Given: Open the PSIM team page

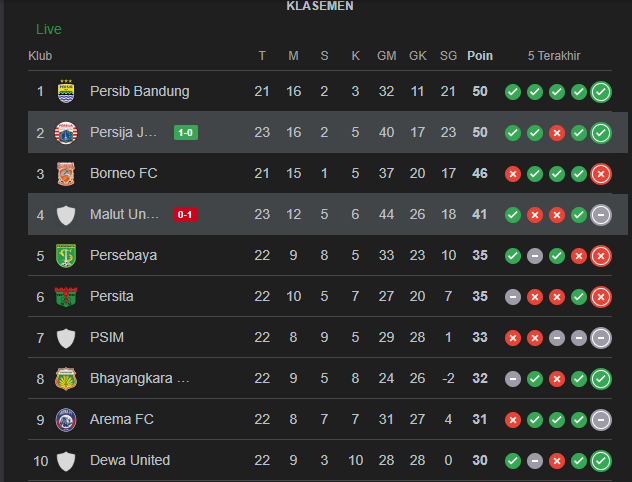Looking at the screenshot, I should (106, 337).
